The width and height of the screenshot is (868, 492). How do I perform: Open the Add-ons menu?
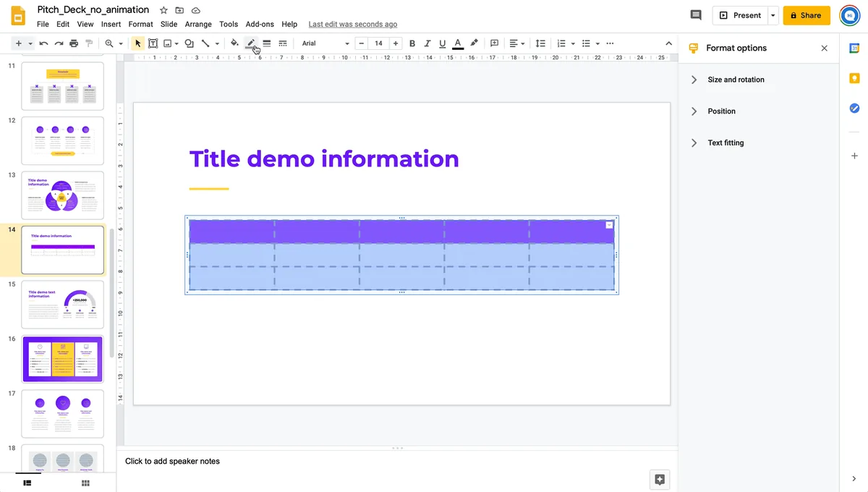[x=260, y=24]
